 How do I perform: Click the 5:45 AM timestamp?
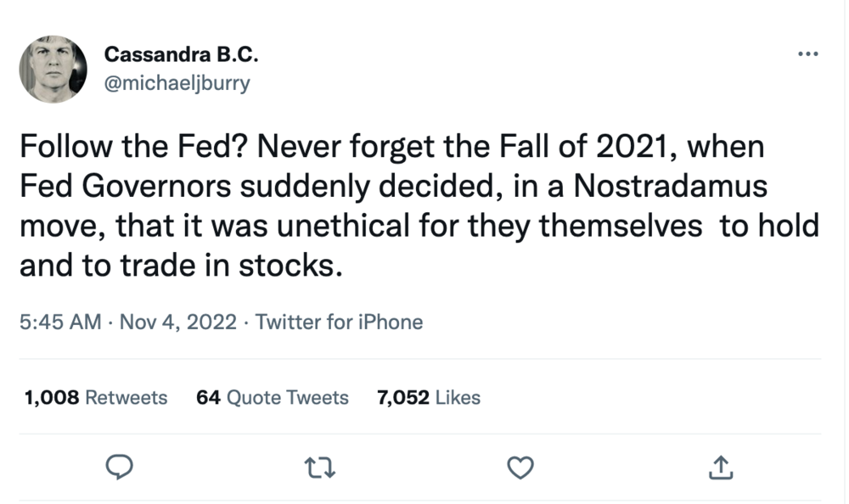[59, 322]
